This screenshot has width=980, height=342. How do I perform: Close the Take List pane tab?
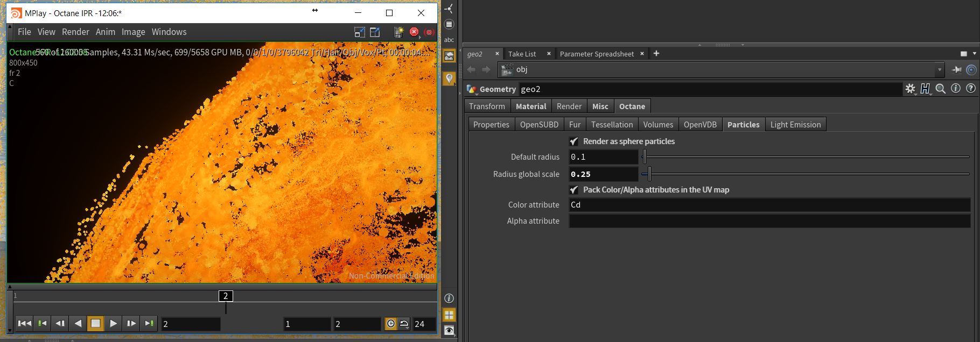[x=549, y=54]
